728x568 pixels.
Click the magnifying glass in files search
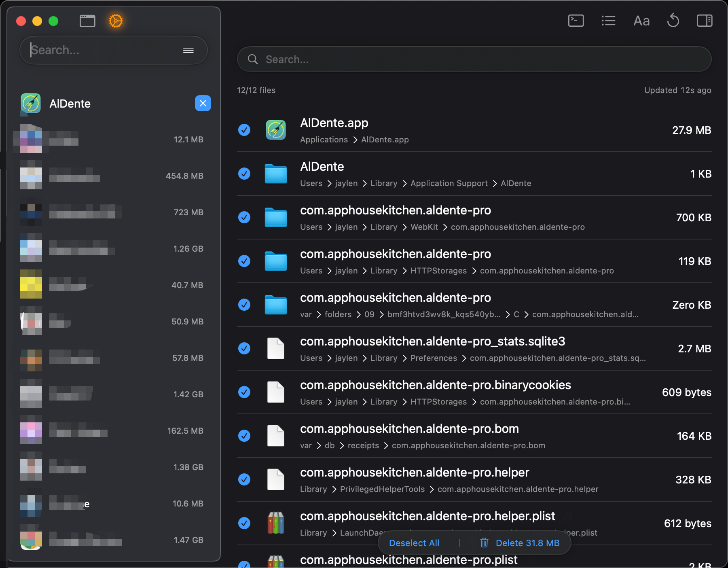[x=253, y=59]
